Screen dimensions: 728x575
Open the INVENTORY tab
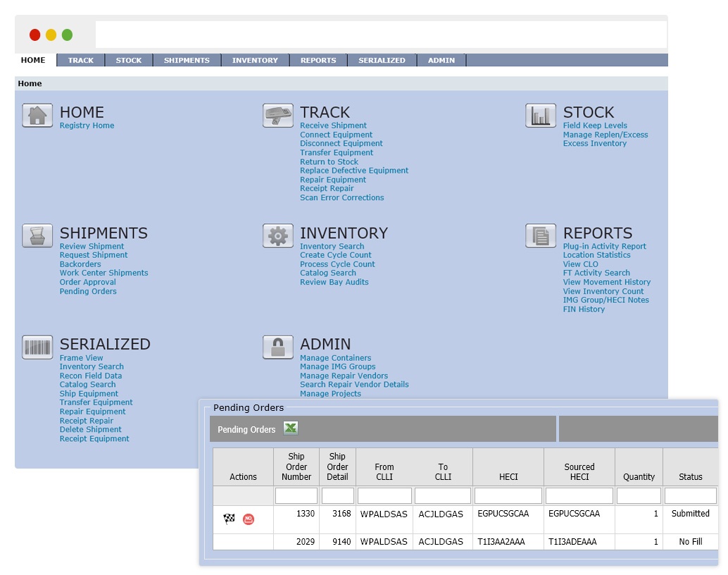click(255, 60)
